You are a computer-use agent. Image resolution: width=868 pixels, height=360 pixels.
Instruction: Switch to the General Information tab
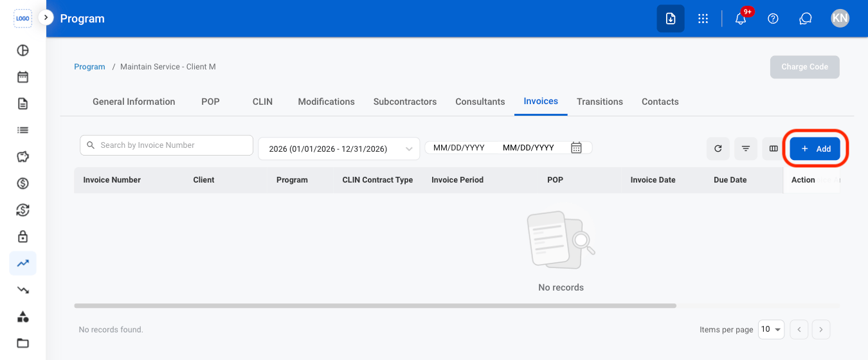point(134,102)
